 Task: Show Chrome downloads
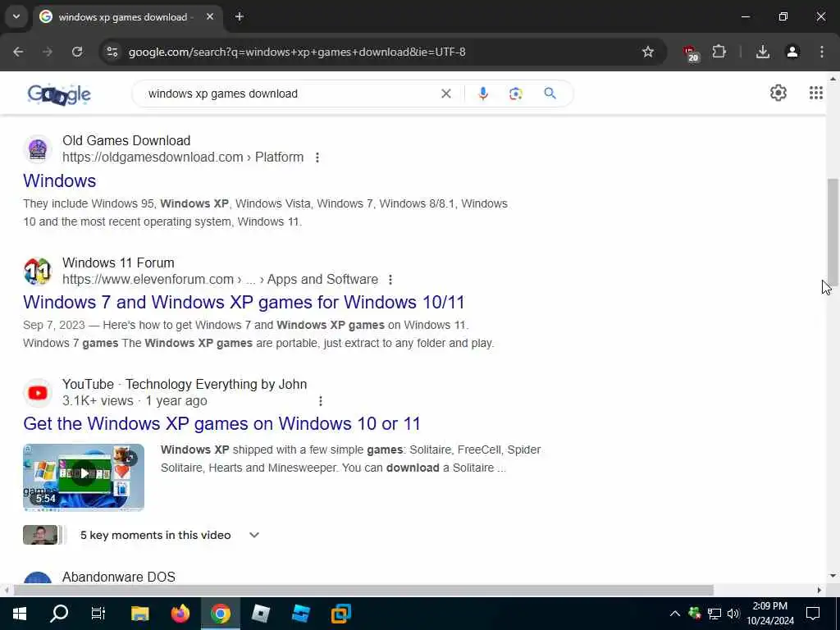tap(762, 52)
